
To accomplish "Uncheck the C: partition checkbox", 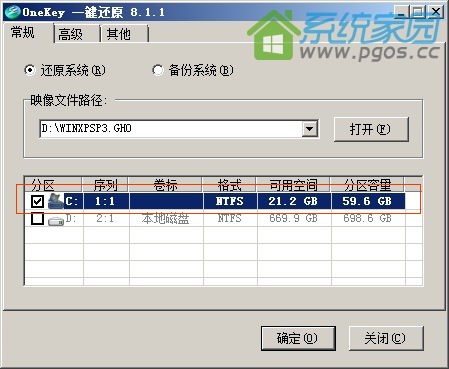I will click(x=37, y=201).
